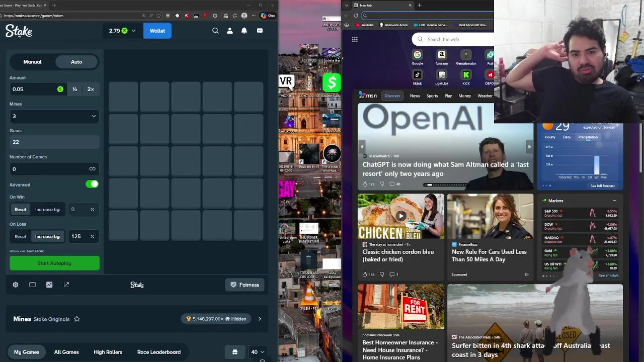644x362 pixels.
Task: Open the MSN News tab
Action: click(415, 96)
